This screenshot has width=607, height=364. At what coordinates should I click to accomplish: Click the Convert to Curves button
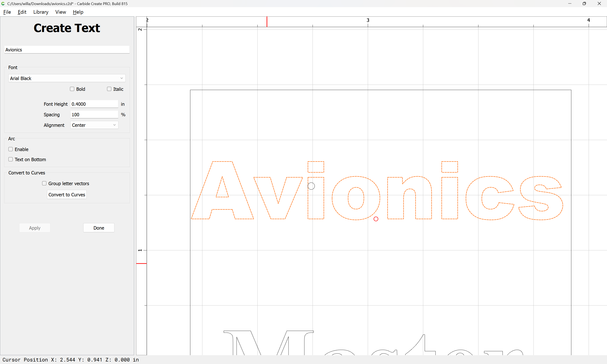pyautogui.click(x=67, y=194)
